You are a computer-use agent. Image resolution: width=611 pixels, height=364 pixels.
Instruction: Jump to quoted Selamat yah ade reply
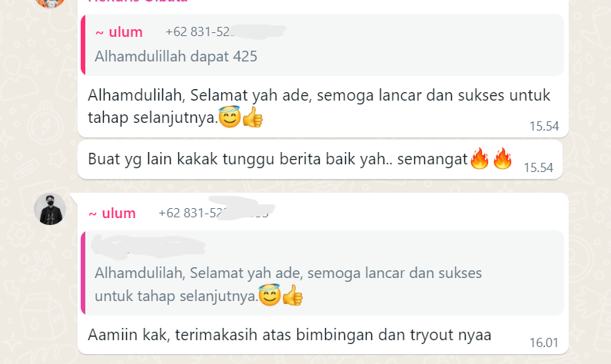pos(323,273)
